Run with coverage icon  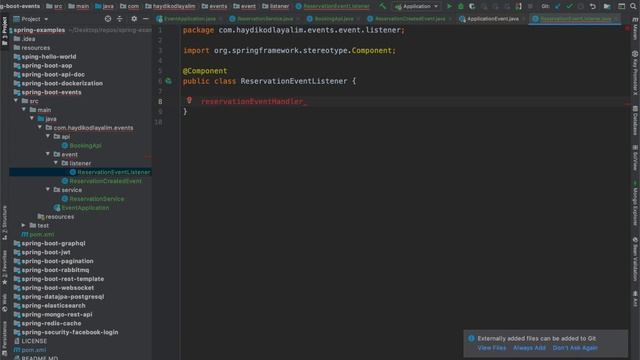472,6
